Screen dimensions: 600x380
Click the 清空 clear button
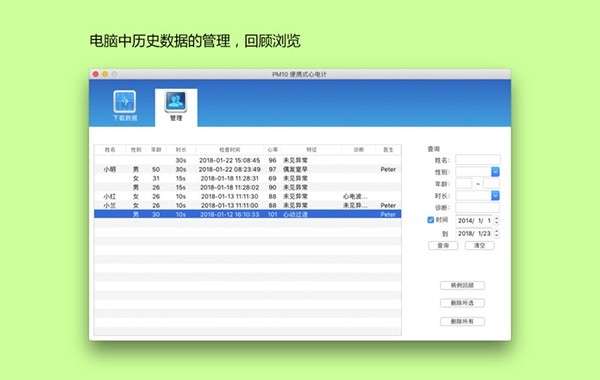point(479,245)
